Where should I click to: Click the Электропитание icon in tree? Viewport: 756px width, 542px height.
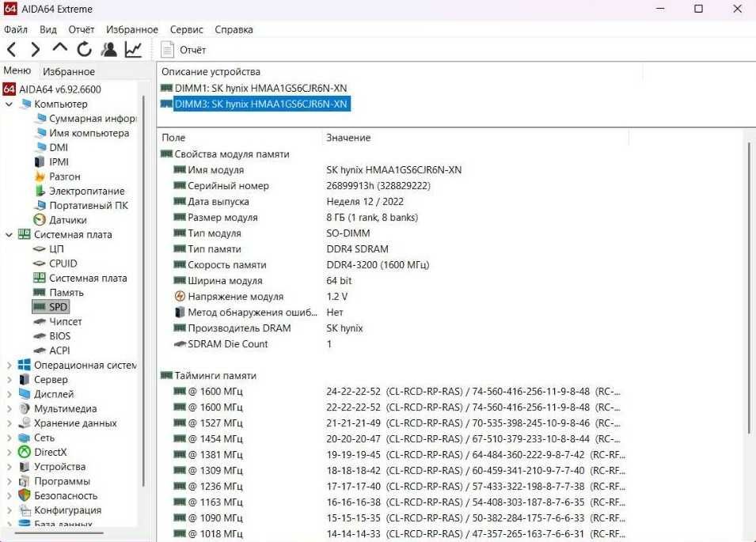point(40,191)
